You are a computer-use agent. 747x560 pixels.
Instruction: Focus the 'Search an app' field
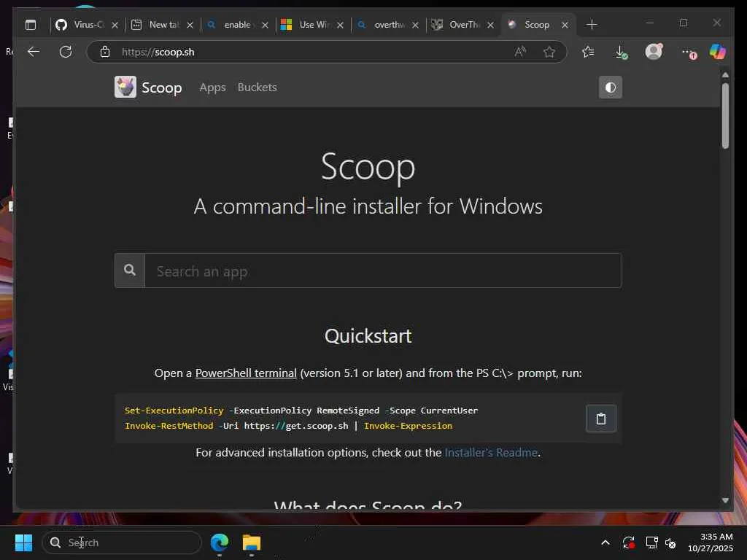pos(383,271)
